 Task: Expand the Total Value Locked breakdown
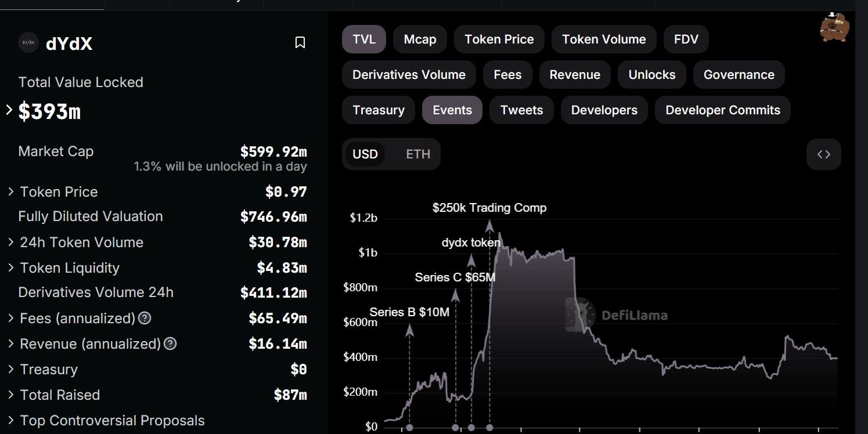(x=9, y=110)
